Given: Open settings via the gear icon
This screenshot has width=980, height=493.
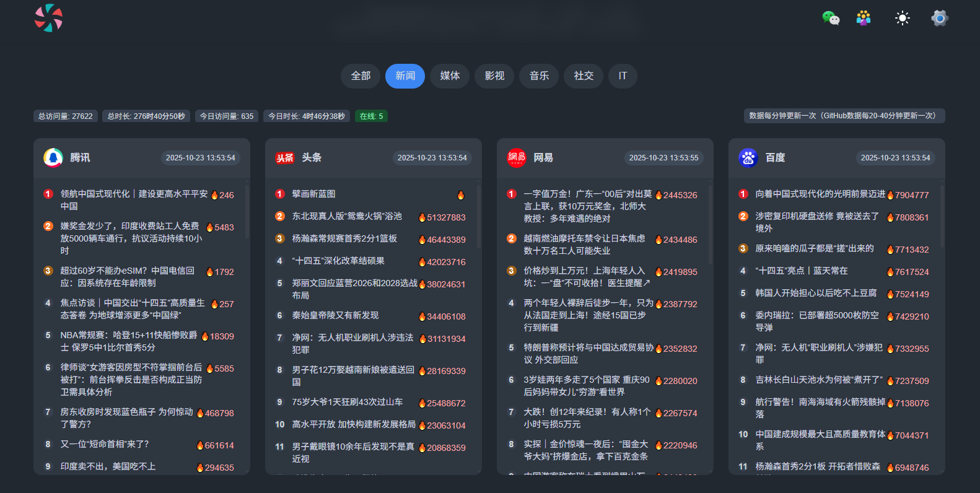Looking at the screenshot, I should coord(939,18).
